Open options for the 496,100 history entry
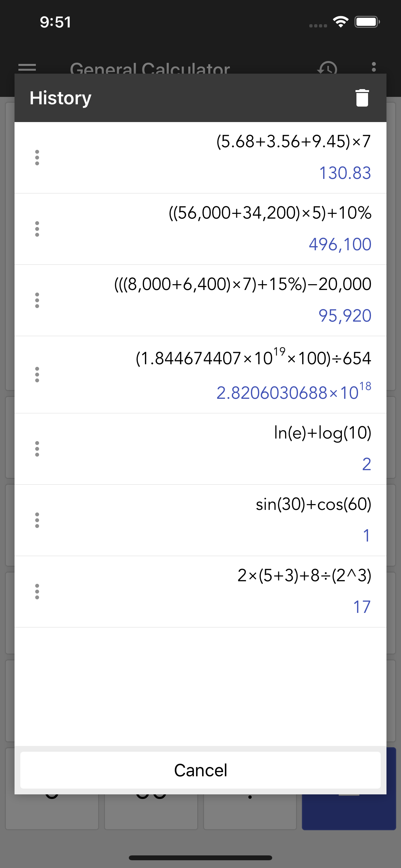401x868 pixels. pos(37,229)
